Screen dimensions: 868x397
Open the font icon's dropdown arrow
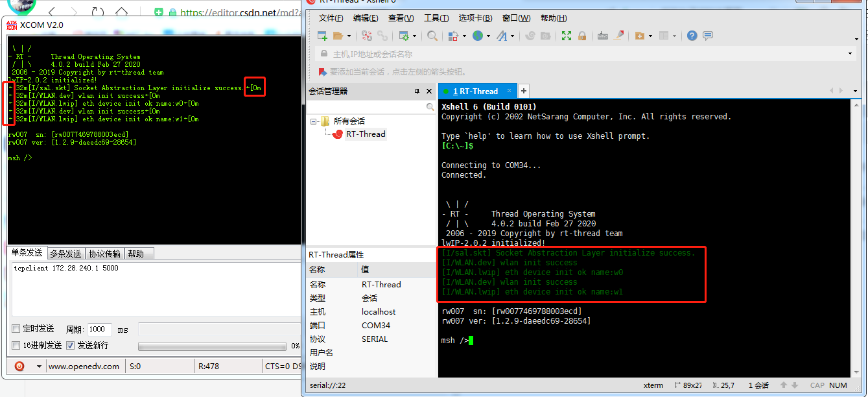[512, 36]
